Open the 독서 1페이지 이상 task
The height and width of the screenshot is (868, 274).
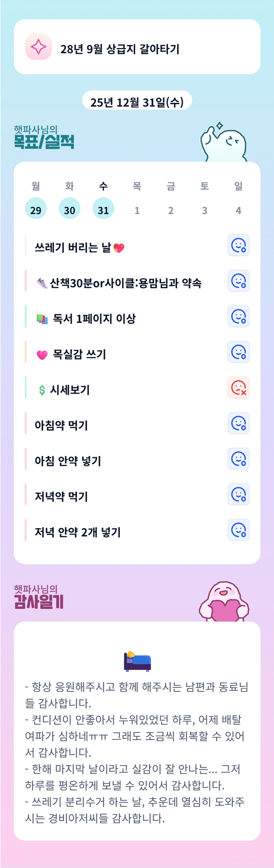click(x=94, y=318)
